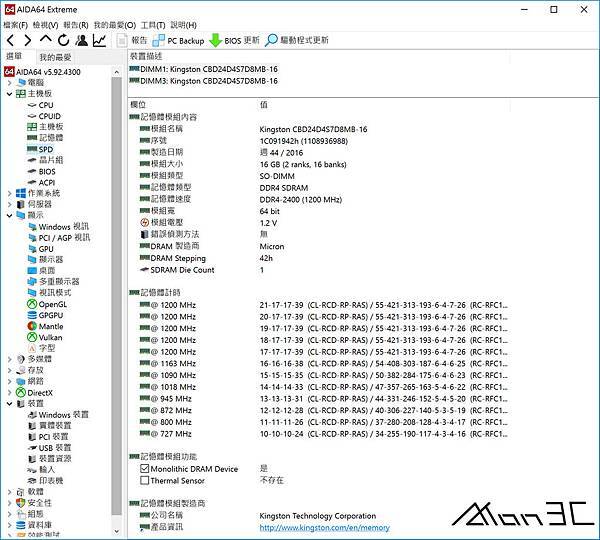This screenshot has height=540, width=600.
Task: Expand the 電腦 tree node
Action: click(x=10, y=82)
